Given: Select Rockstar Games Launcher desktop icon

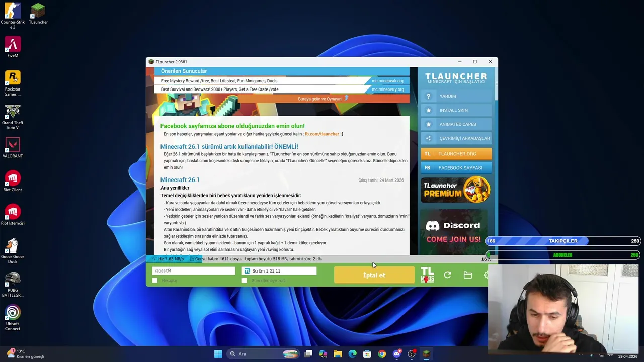Looking at the screenshot, I should coord(13,83).
